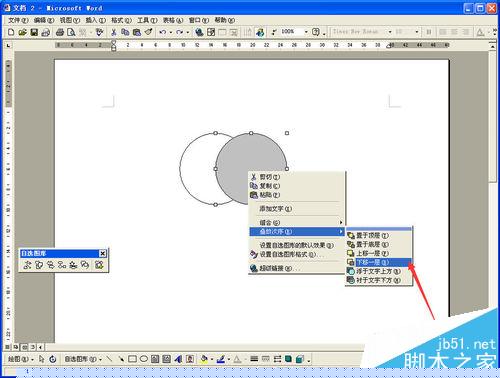
Task: Choose 置于底层 (Send to Back)
Action: (379, 244)
